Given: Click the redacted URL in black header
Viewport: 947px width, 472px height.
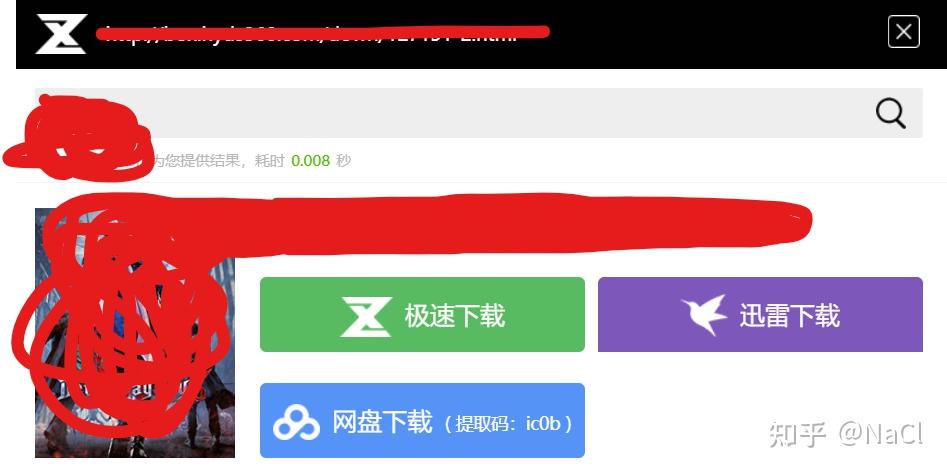Looking at the screenshot, I should 322,33.
